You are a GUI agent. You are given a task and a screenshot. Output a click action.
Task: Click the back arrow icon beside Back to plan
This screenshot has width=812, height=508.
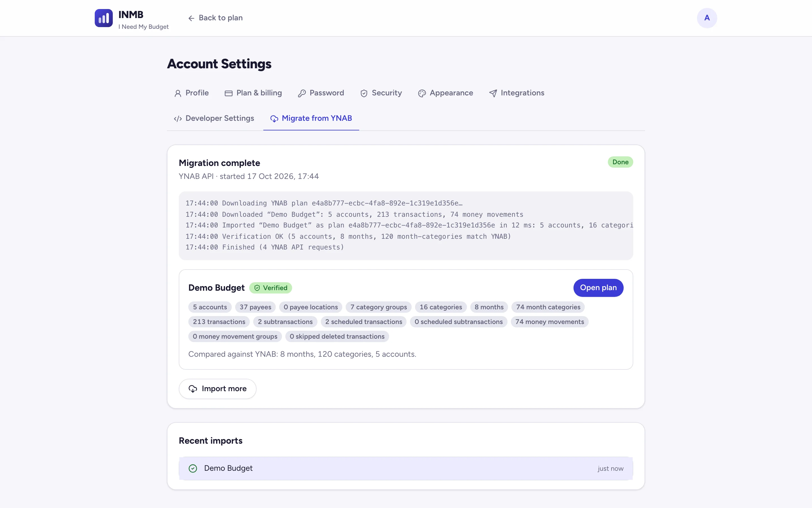click(x=191, y=18)
